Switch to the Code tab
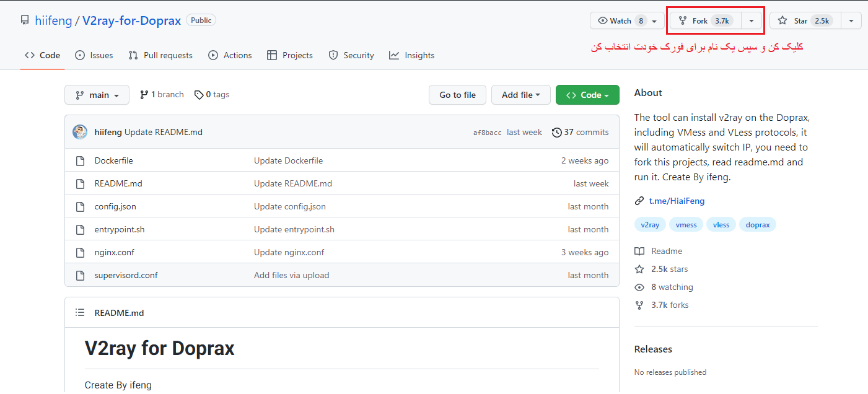868x394 pixels. [42, 55]
